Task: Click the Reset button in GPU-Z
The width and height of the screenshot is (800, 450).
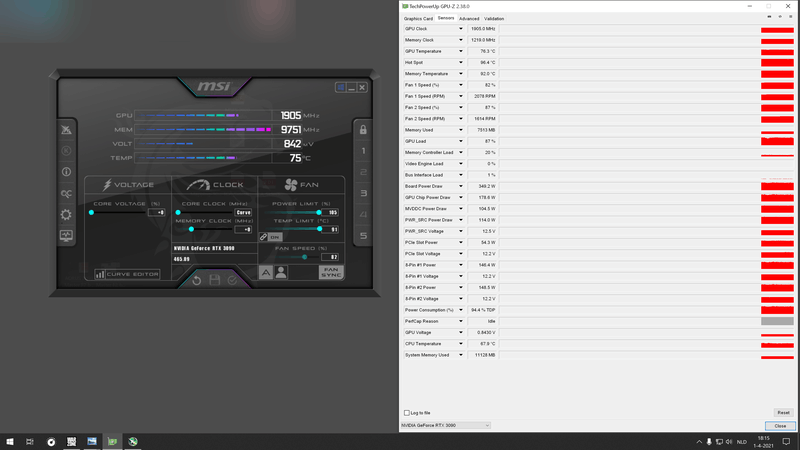Action: (784, 412)
